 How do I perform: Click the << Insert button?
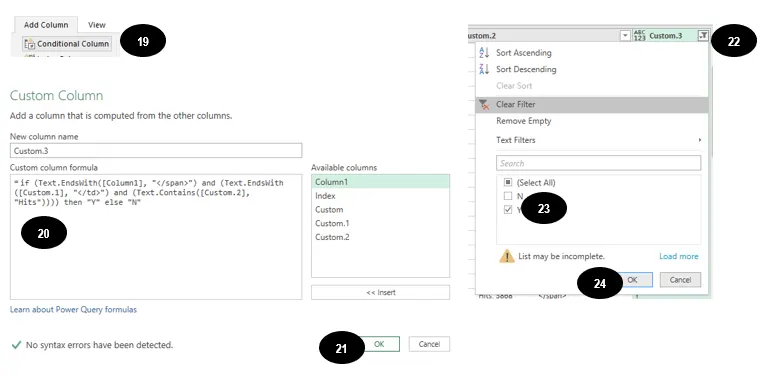381,292
